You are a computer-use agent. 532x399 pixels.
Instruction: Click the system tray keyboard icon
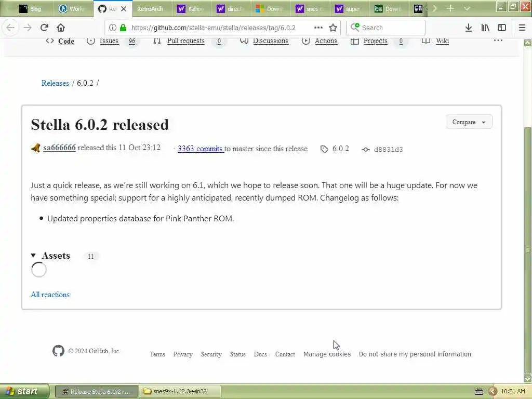point(478,392)
